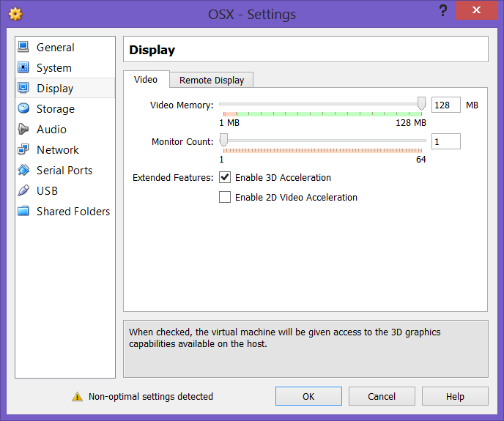Click the question mark help icon
Screen dimensions: 504x421
click(x=443, y=10)
